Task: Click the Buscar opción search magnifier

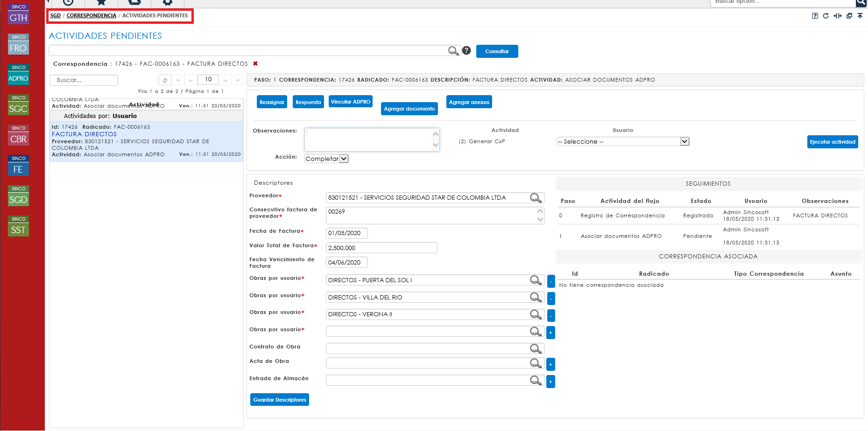Action: pyautogui.click(x=861, y=3)
